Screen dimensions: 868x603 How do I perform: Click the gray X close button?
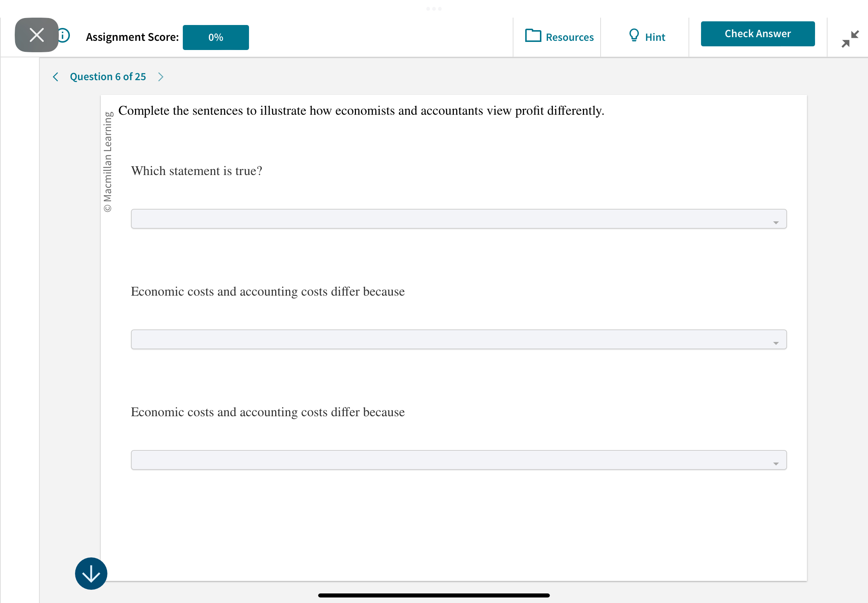pos(36,35)
